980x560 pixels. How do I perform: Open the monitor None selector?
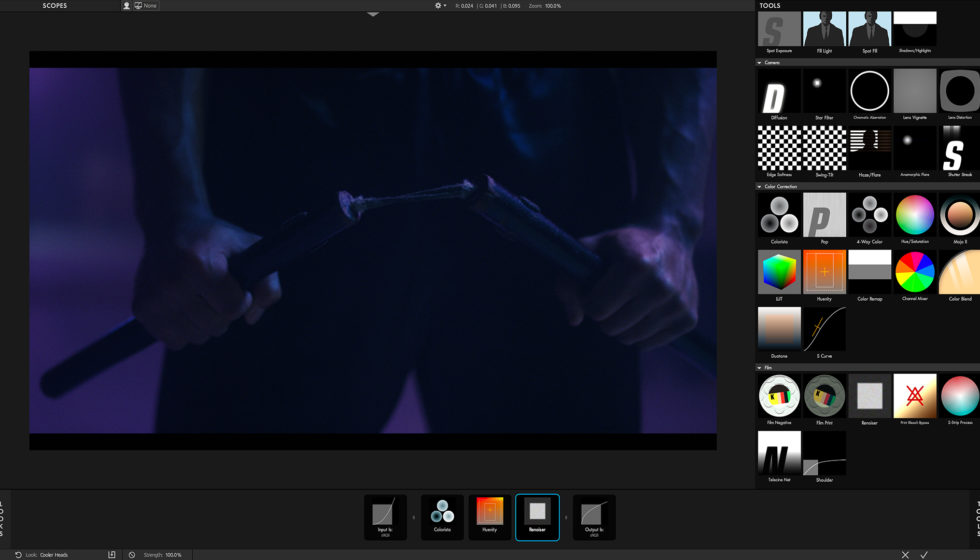145,6
